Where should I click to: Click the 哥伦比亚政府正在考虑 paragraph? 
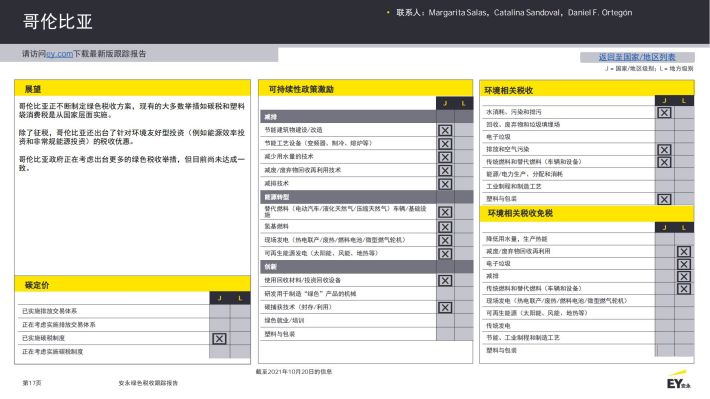pyautogui.click(x=132, y=163)
